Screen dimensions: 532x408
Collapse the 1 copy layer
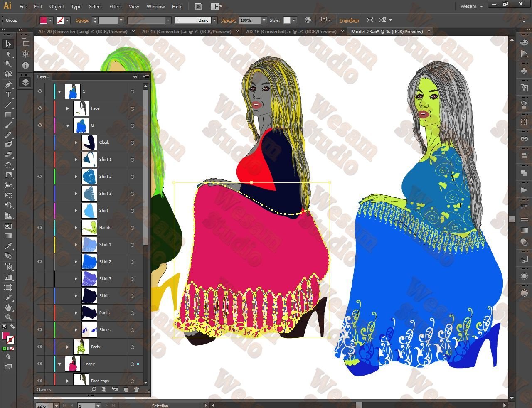[x=59, y=364]
